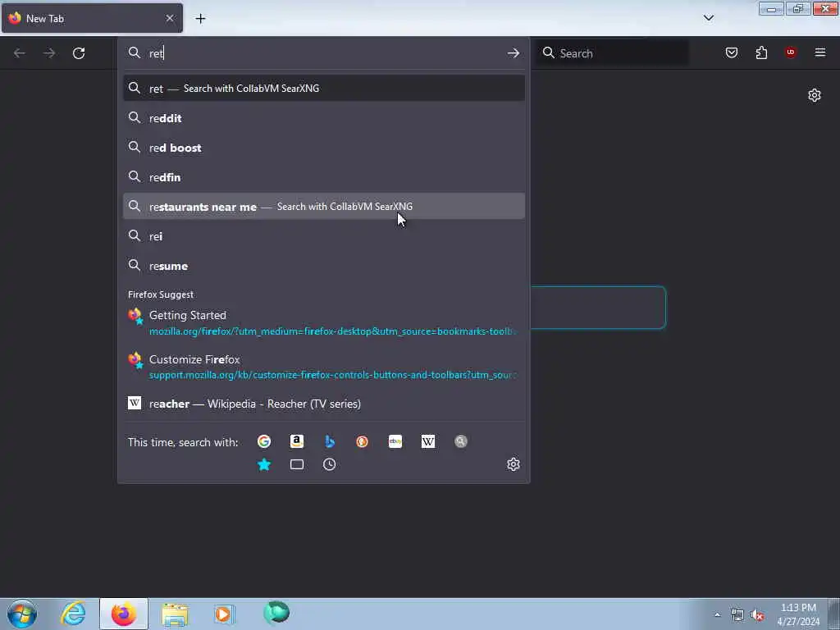
Task: Search this time with Google
Action: pos(264,441)
